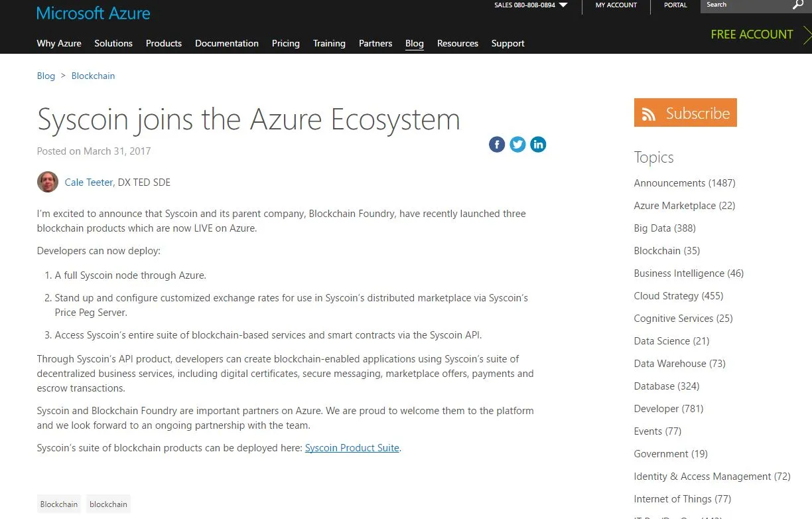The height and width of the screenshot is (519, 812).
Task: Open the Database (324) topic
Action: pos(667,386)
